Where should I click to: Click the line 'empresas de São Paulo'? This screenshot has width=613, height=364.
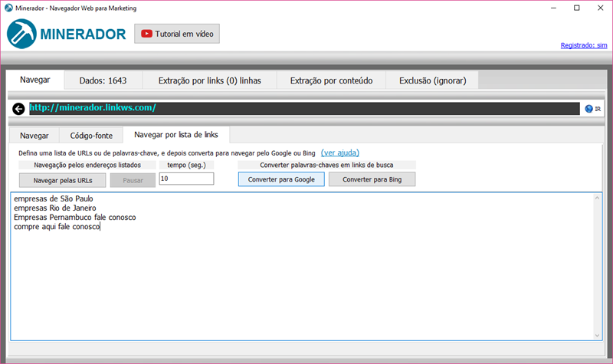click(54, 198)
